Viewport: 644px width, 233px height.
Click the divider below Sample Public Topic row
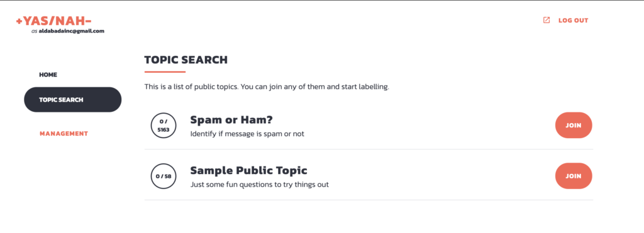pos(369,200)
